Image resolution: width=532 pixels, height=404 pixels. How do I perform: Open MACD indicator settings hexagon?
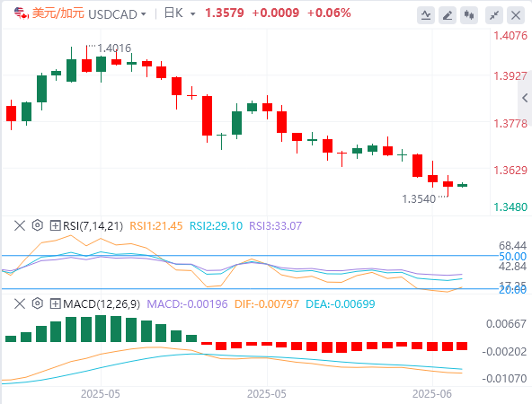(38, 303)
